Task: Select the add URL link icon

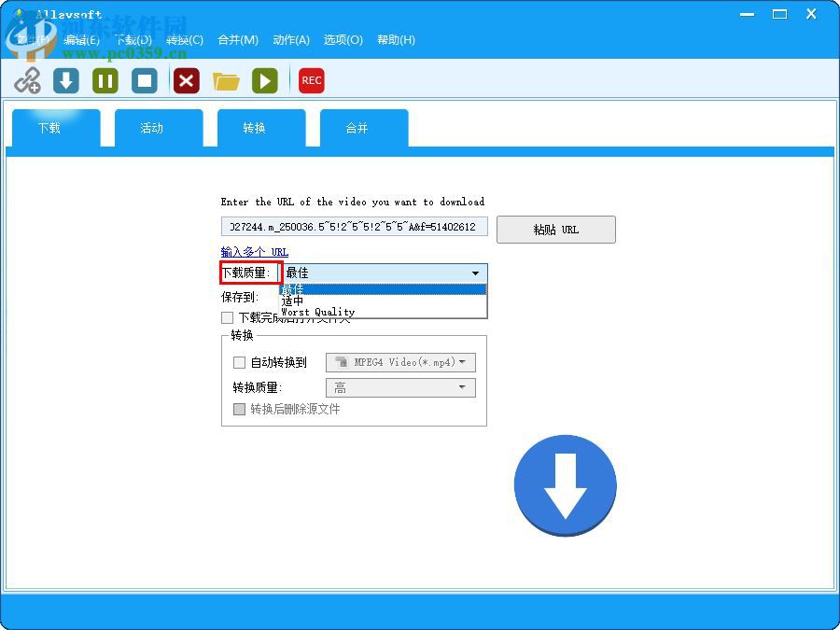Action: click(x=27, y=81)
